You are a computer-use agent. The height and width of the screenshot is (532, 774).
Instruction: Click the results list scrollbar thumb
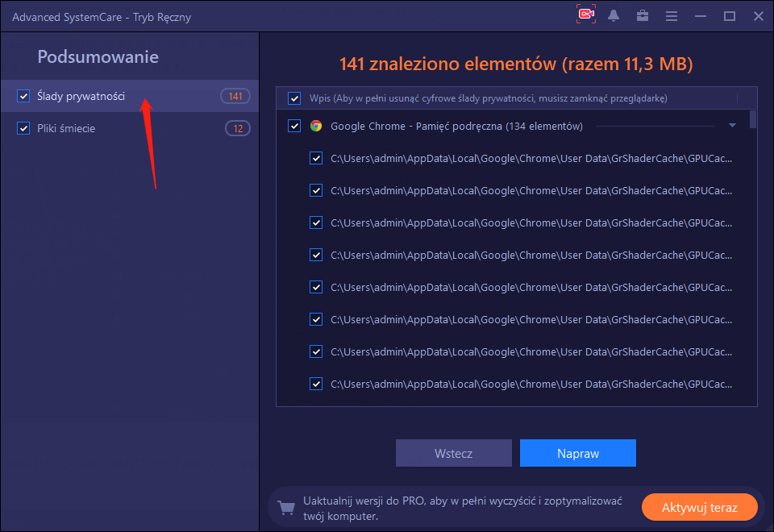coord(753,119)
